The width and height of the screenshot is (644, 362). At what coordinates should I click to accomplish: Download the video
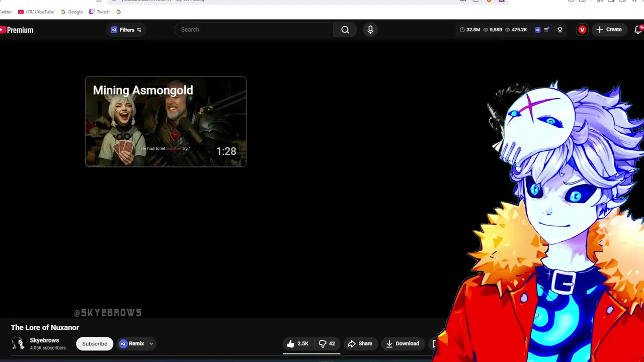coord(403,344)
